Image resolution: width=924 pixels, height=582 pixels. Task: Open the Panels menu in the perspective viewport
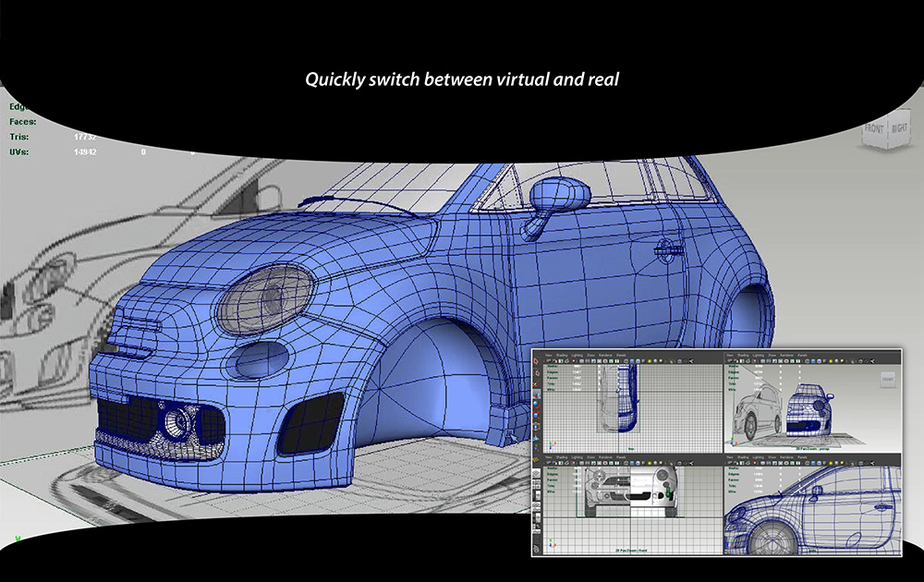[x=802, y=356]
